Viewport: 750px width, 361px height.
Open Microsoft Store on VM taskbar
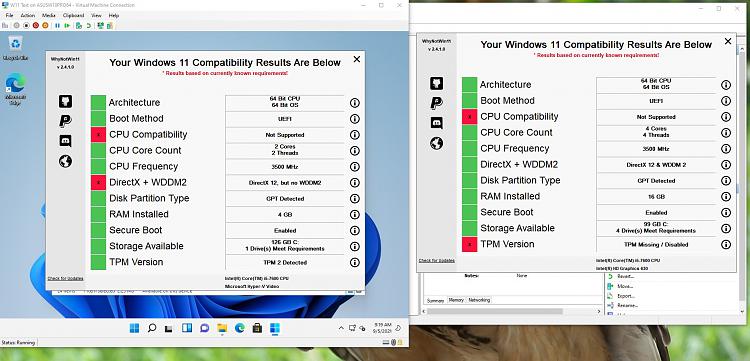point(257,328)
